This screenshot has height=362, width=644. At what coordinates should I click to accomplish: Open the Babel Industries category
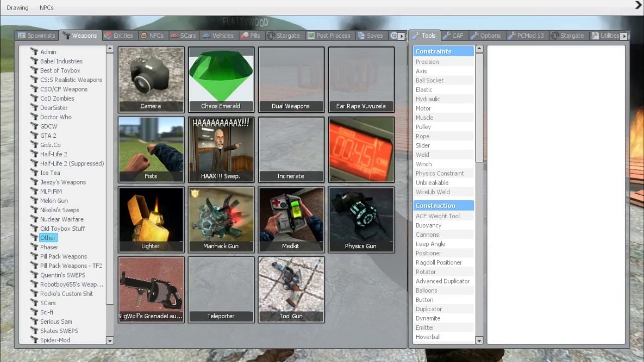(61, 61)
